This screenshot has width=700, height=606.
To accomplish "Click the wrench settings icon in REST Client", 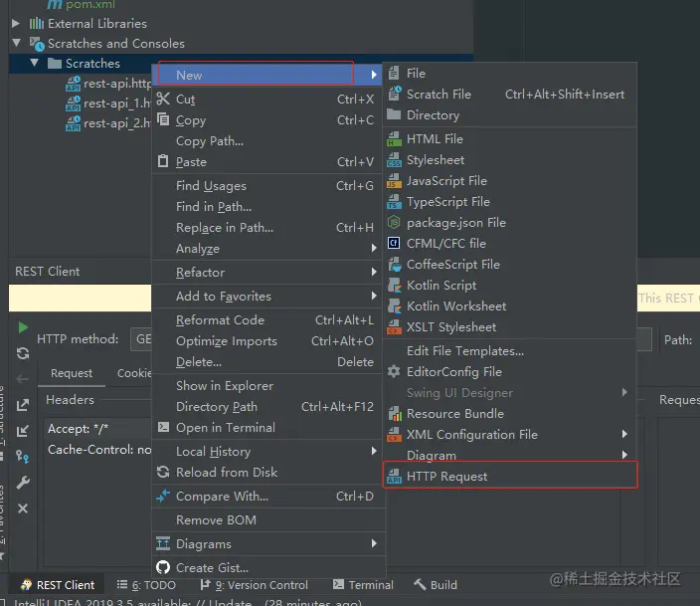I will coord(23,483).
